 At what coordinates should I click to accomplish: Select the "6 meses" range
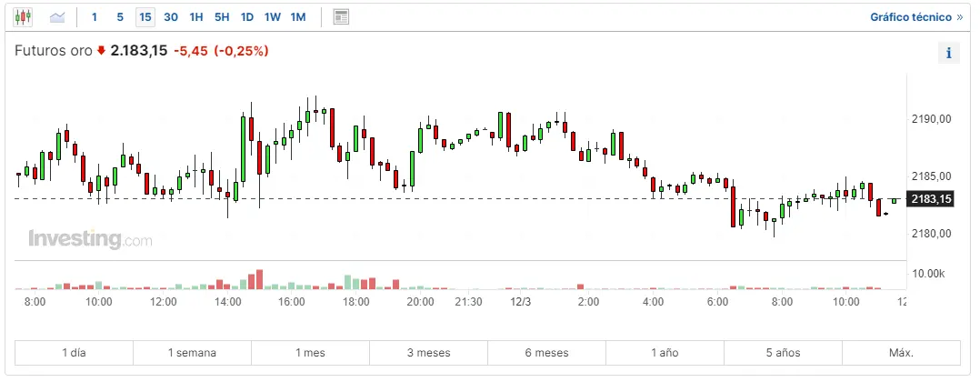click(x=546, y=353)
